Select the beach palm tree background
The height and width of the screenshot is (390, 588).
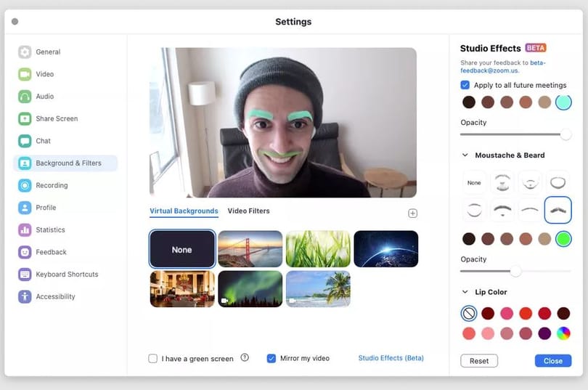(318, 289)
